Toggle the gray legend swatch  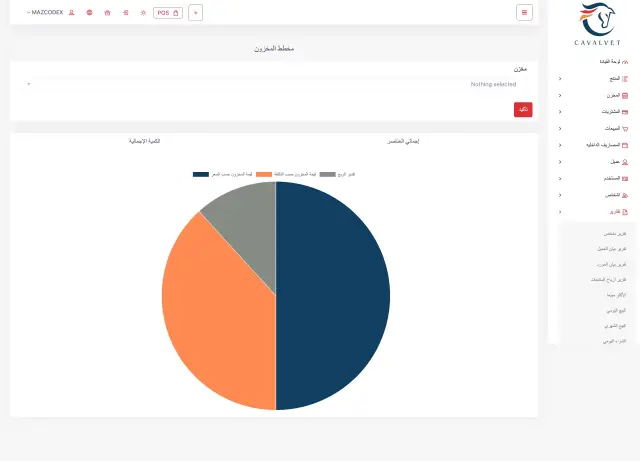point(327,174)
